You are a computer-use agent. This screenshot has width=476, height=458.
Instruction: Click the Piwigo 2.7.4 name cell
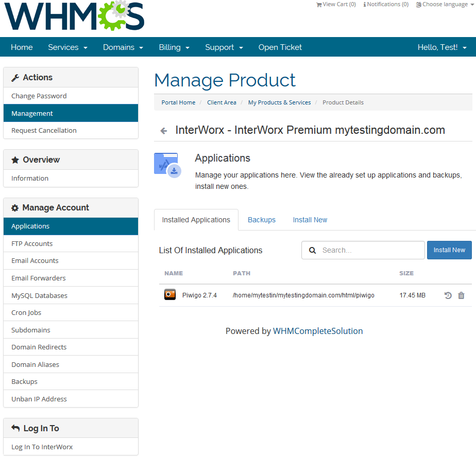[199, 295]
